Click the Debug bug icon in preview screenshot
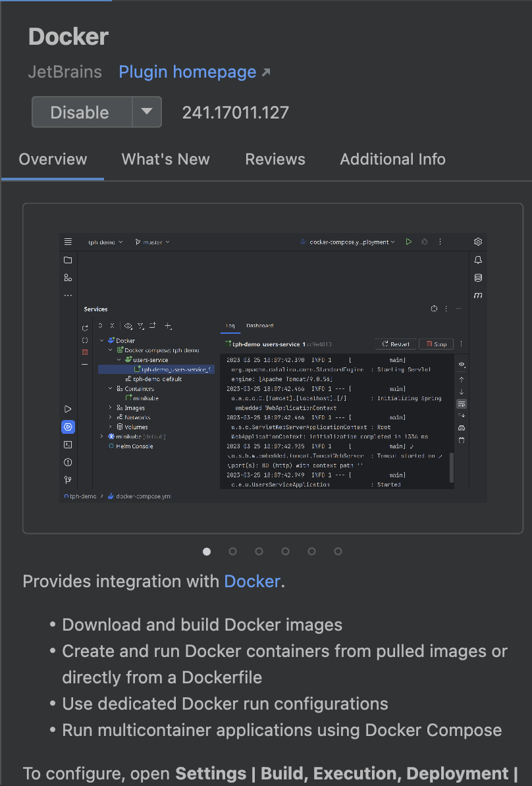The width and height of the screenshot is (532, 786). click(425, 242)
